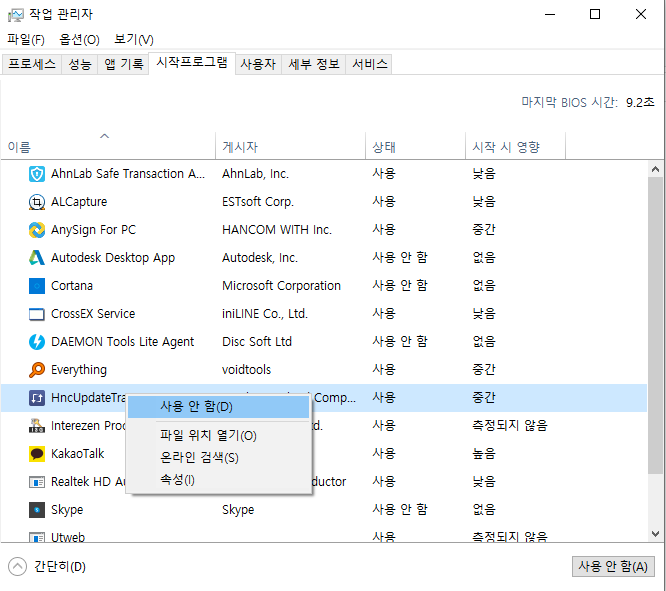
Task: Sort by the 이름 column header
Action: tap(108, 146)
